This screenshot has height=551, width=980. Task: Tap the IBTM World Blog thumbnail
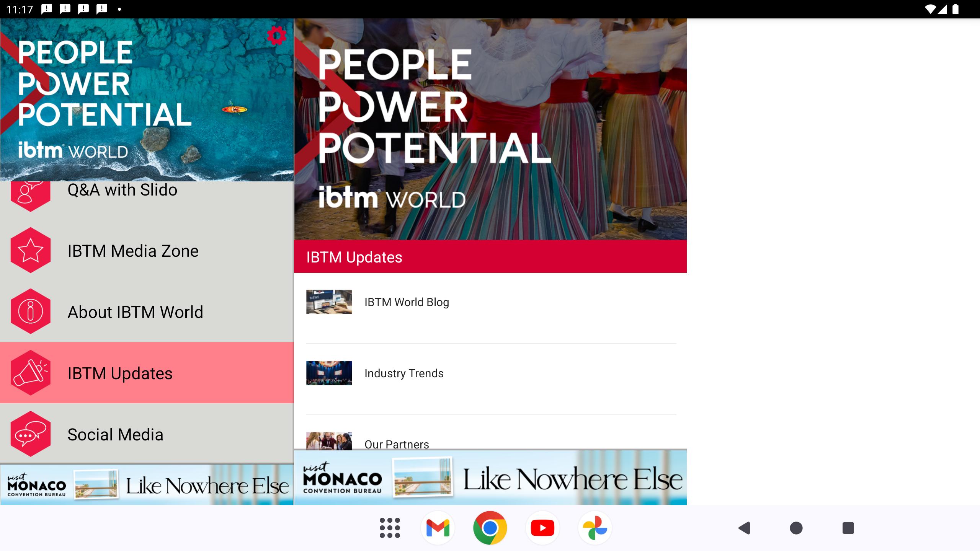coord(329,302)
